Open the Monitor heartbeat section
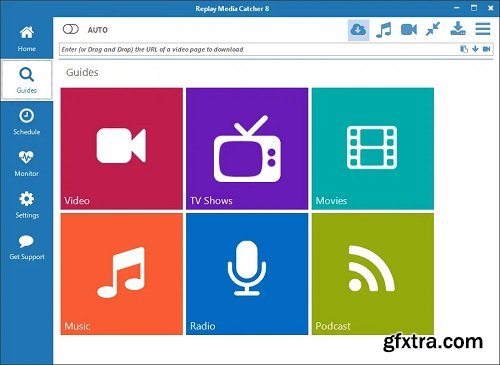Viewport: 500px width, 365px height. tap(26, 163)
